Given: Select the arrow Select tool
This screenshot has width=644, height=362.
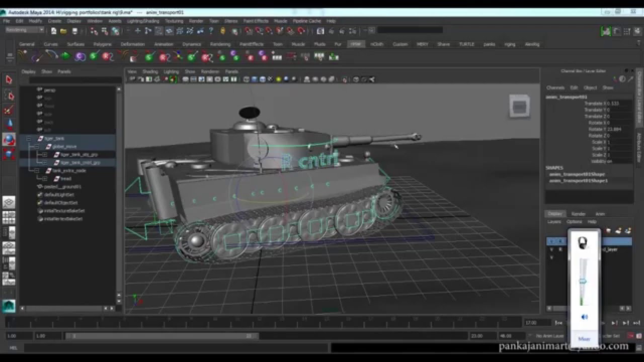Looking at the screenshot, I should coord(9,80).
